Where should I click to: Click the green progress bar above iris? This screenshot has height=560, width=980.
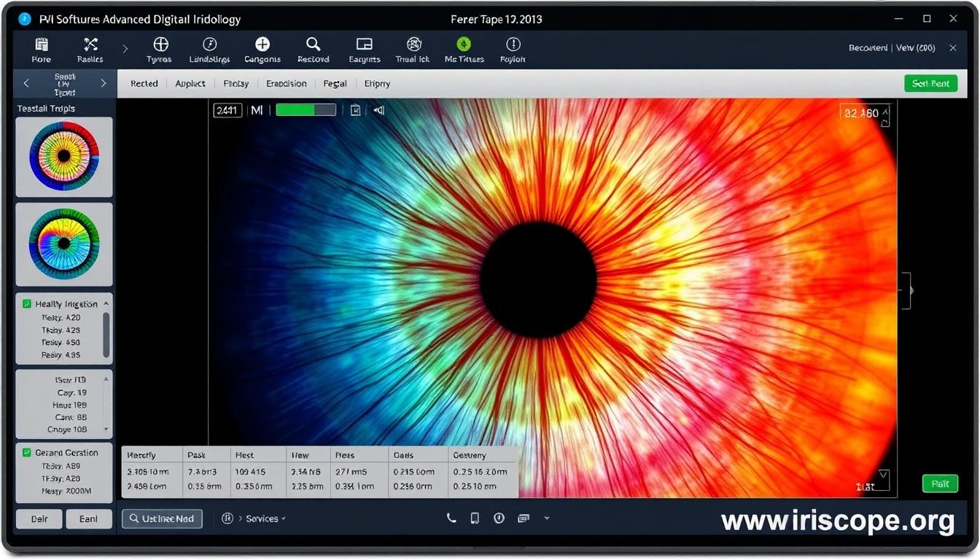click(x=306, y=110)
